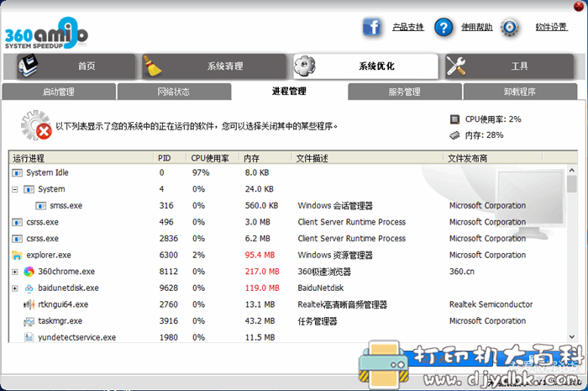This screenshot has height=391, width=588.
Task: Click the 217.0 MB memory value
Action: (262, 272)
